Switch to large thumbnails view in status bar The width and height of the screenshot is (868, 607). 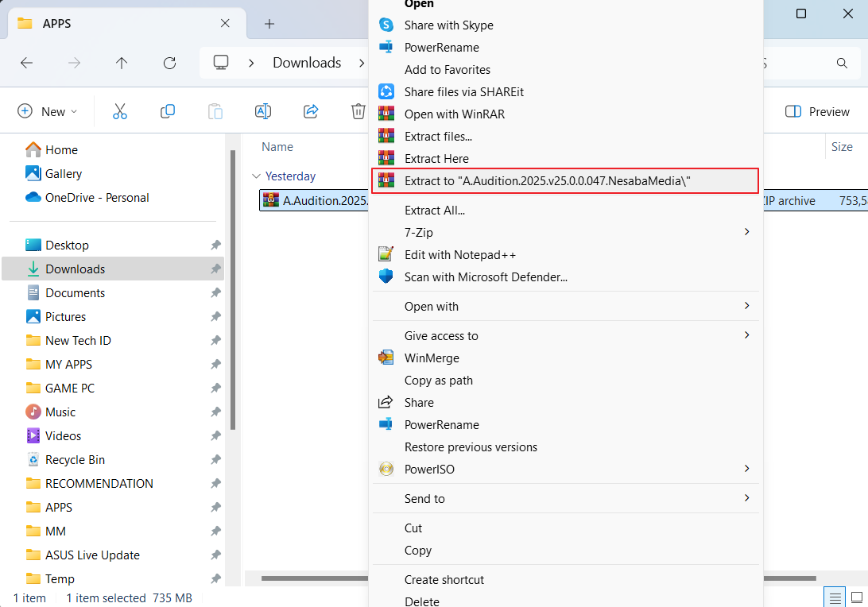point(857,597)
